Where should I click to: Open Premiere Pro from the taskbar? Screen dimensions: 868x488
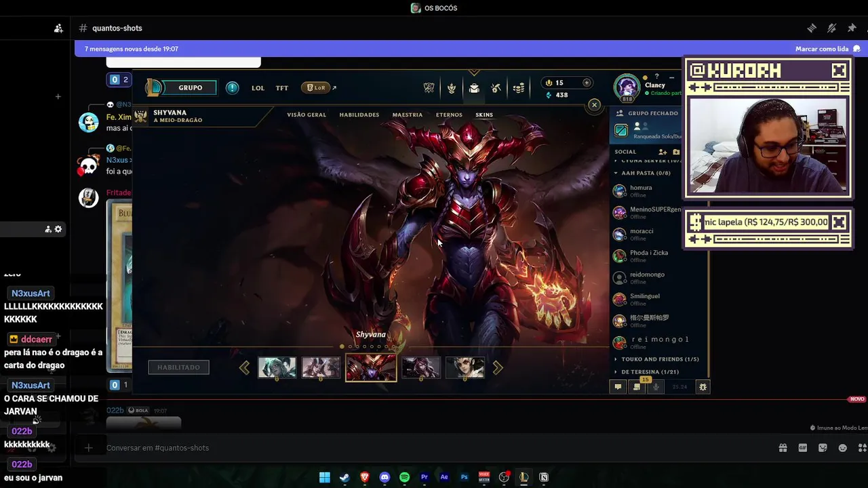425,477
